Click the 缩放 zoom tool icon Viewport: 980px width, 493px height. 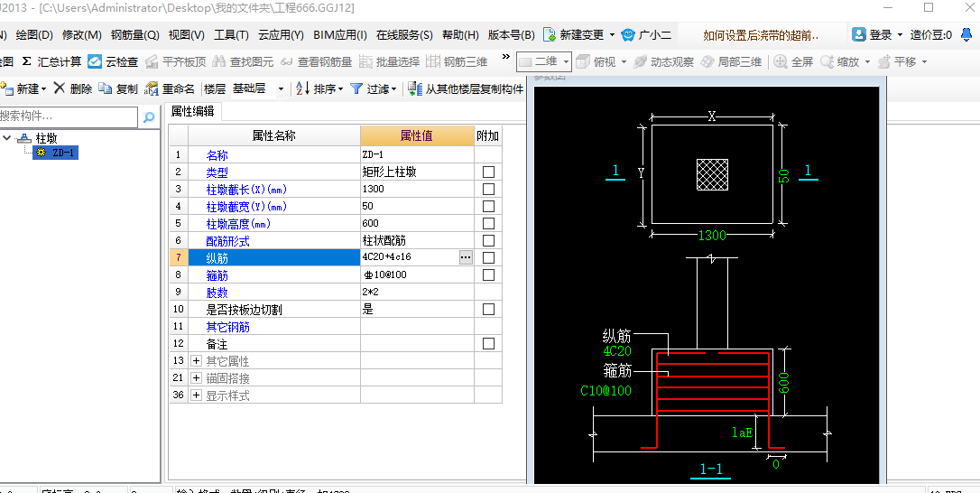click(827, 61)
